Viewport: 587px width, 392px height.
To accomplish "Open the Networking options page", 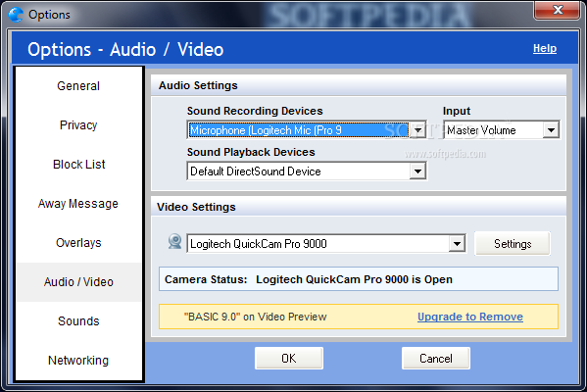I will 78,361.
